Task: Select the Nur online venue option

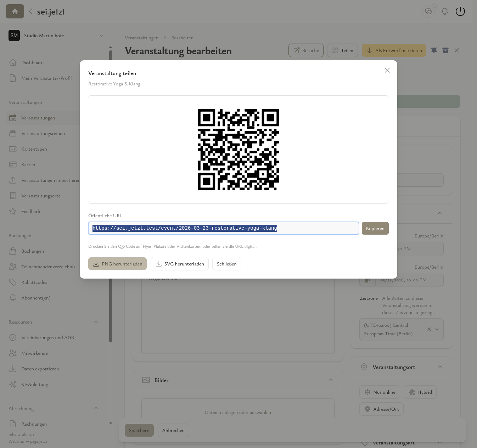Action: (x=380, y=392)
